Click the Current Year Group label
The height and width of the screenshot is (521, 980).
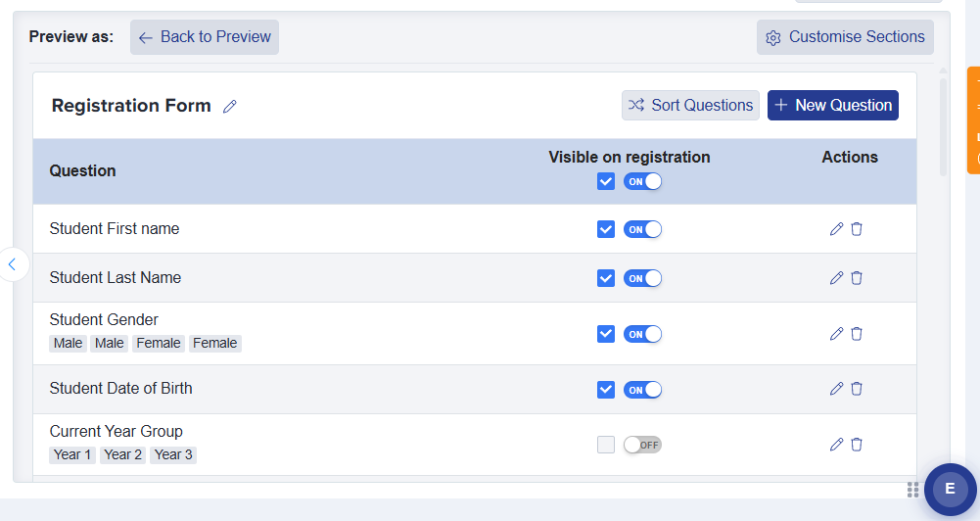[x=117, y=432]
